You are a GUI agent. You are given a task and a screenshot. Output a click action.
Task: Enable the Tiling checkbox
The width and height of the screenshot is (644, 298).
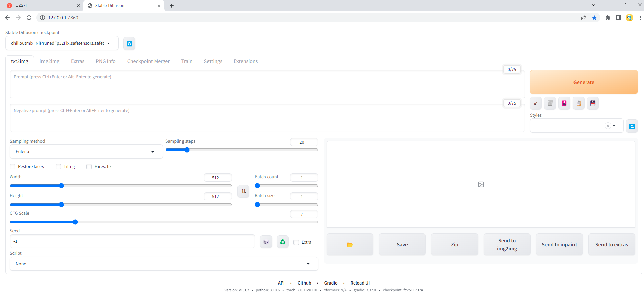(x=58, y=167)
